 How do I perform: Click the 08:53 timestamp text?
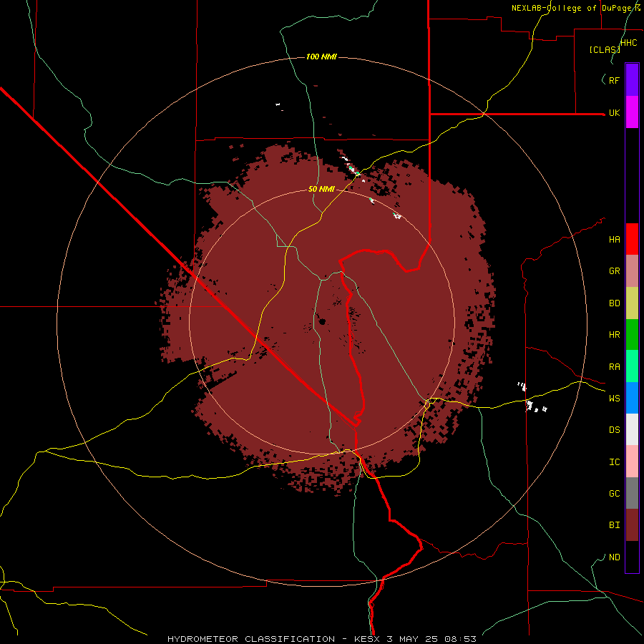(x=460, y=639)
